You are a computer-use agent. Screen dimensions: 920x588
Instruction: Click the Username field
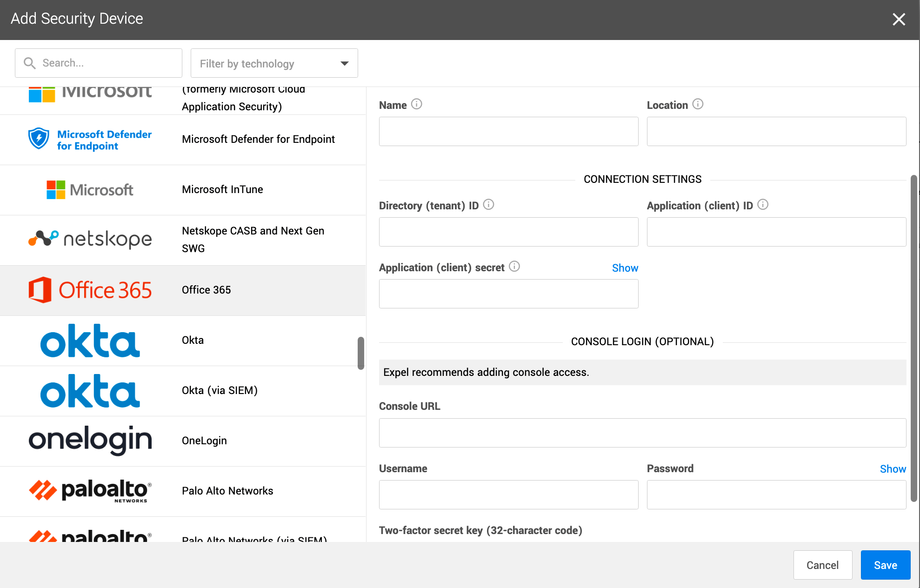point(509,494)
